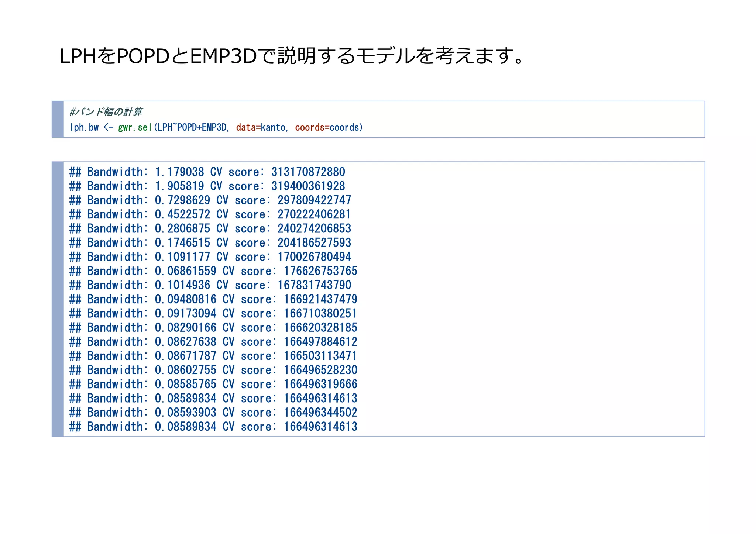Select output line with Bandwidth 0.1746515

(210, 243)
